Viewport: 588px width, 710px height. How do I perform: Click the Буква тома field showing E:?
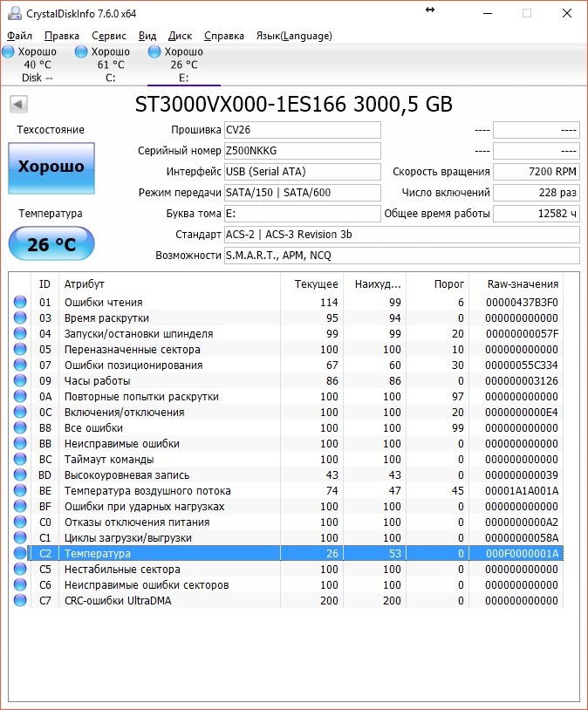point(303,214)
